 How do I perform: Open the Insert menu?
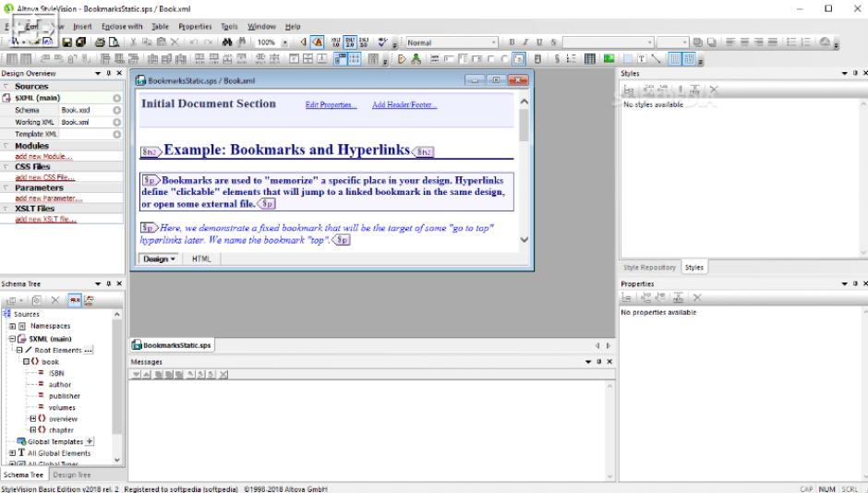pos(82,26)
